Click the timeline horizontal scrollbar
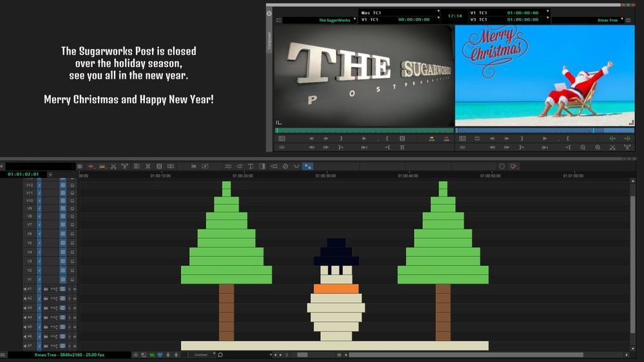644x362 pixels. click(466, 355)
